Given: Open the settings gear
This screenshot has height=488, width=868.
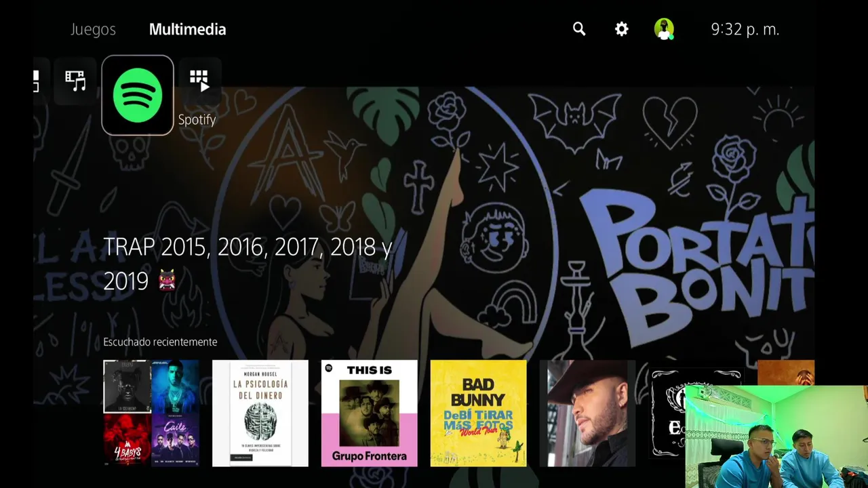Looking at the screenshot, I should [622, 29].
